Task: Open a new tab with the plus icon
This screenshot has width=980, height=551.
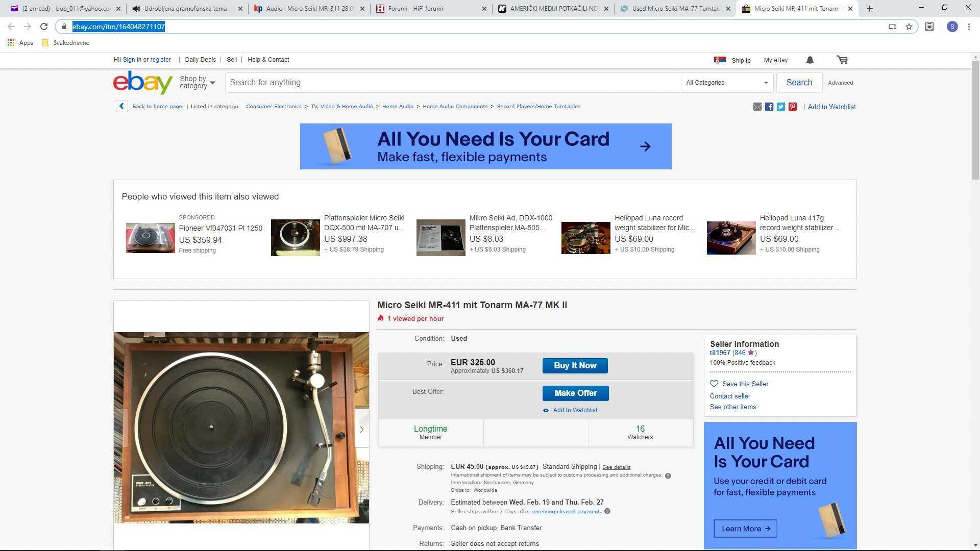Action: tap(870, 9)
